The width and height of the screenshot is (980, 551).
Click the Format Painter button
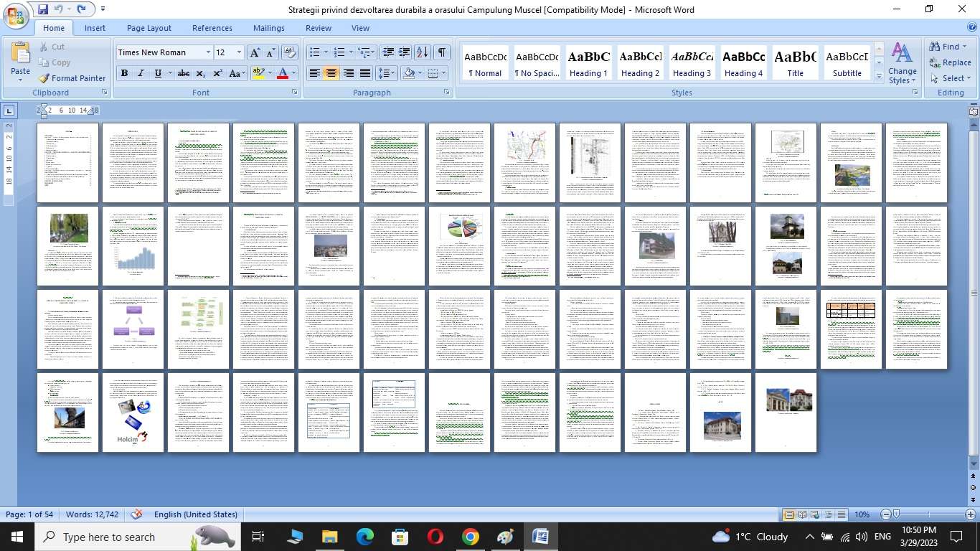(72, 78)
